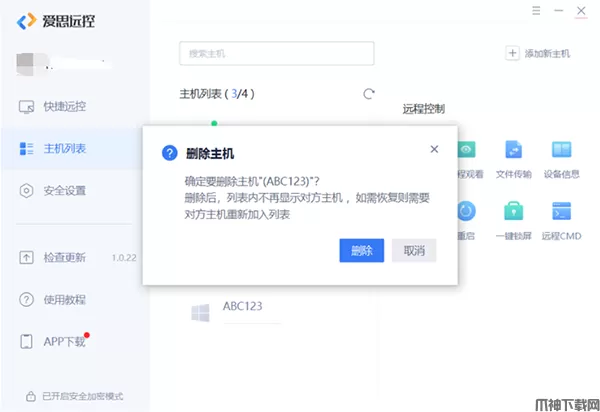Refresh the host list with circular arrow
The image size is (600, 412).
[x=368, y=94]
